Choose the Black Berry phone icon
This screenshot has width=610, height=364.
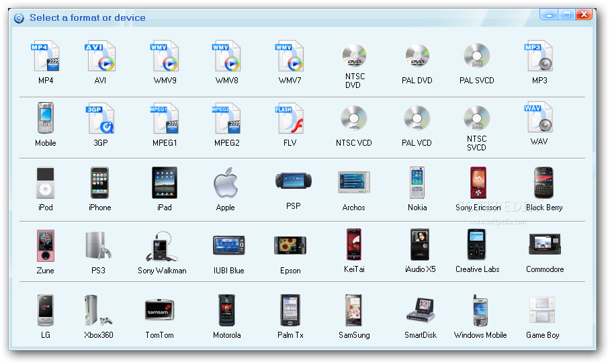544,183
